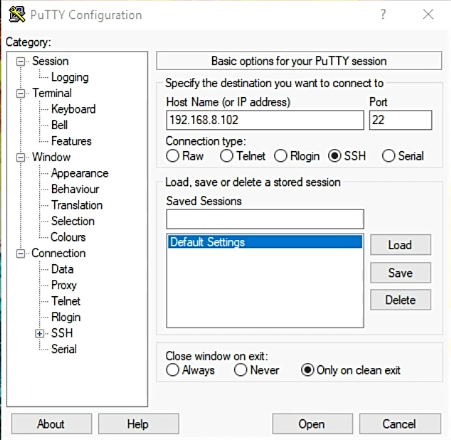Click the question mark help icon
The width and height of the screenshot is (451, 440).
tap(383, 14)
